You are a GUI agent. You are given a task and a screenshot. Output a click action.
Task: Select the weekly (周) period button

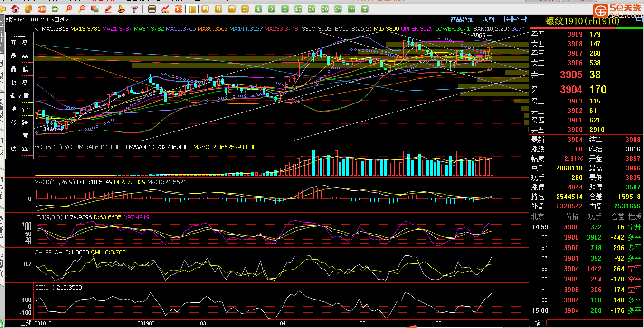[205, 9]
